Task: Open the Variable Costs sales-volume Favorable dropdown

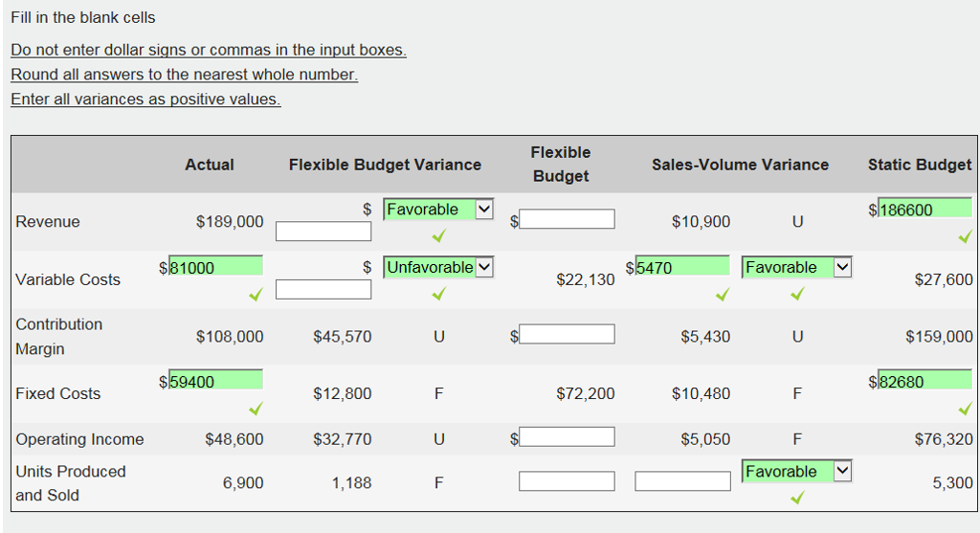Action: coord(796,267)
